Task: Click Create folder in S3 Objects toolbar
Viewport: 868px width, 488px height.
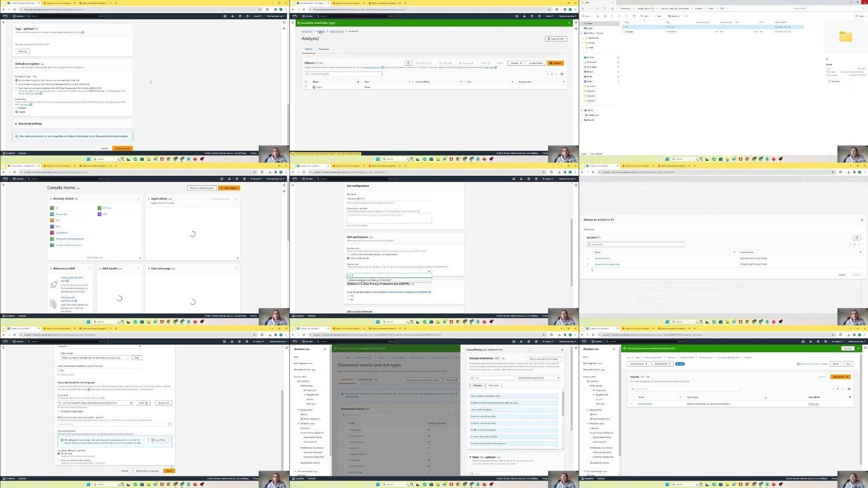Action: pyautogui.click(x=536, y=63)
